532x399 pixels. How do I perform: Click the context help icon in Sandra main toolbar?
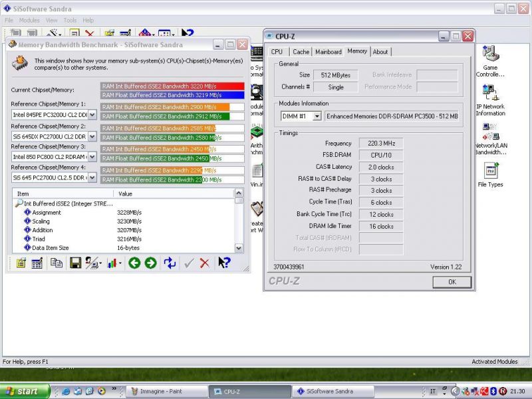pyautogui.click(x=188, y=33)
